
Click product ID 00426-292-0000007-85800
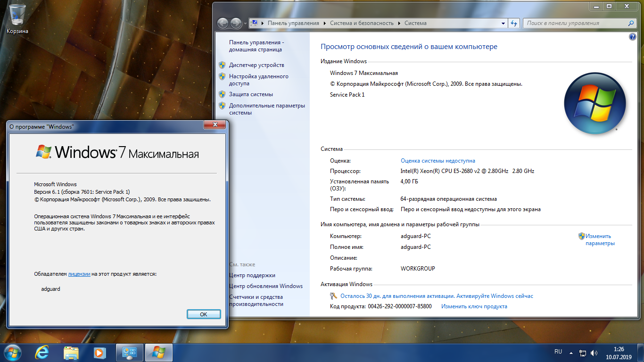pos(399,306)
